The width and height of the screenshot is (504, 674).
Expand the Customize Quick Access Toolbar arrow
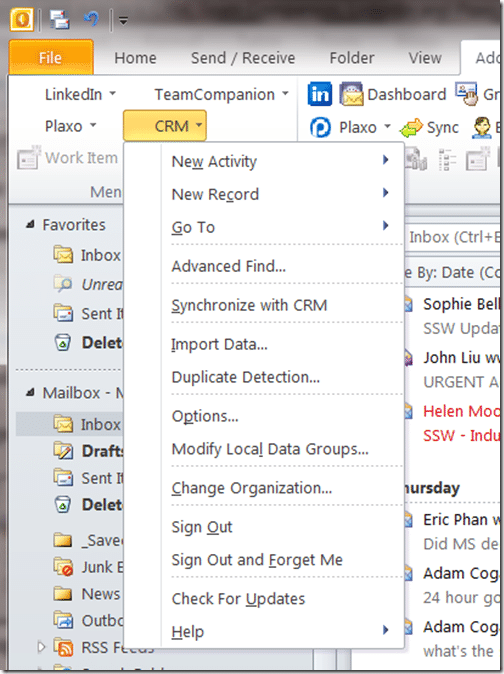(x=123, y=20)
